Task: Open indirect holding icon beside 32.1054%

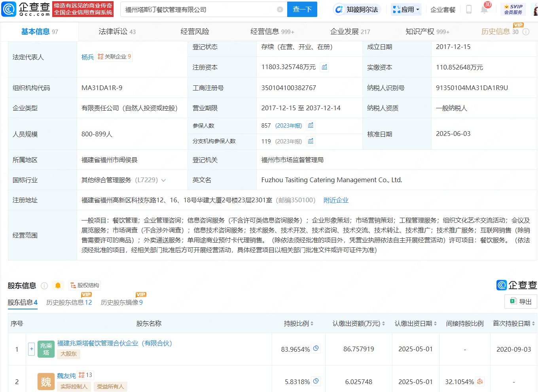Action: (x=480, y=381)
